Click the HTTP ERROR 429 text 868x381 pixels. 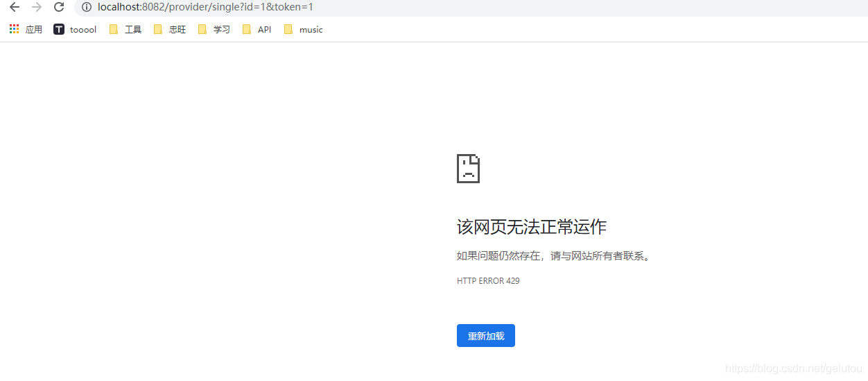click(488, 281)
